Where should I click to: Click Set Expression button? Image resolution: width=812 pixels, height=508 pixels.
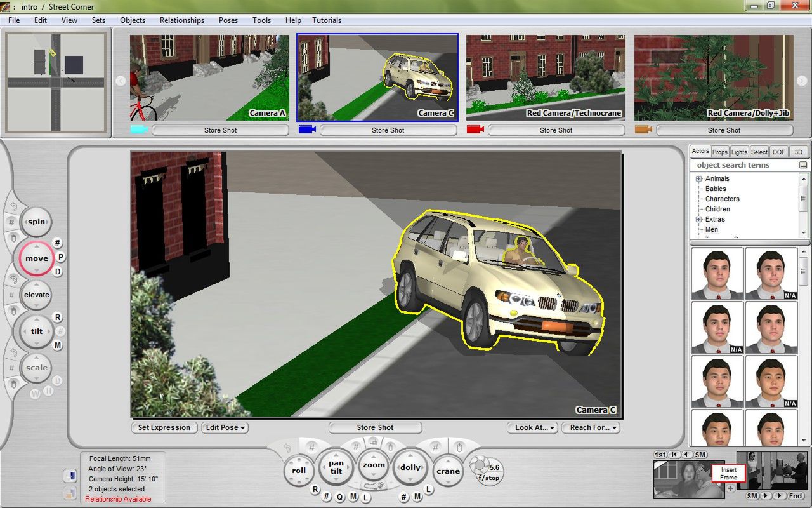click(x=164, y=427)
